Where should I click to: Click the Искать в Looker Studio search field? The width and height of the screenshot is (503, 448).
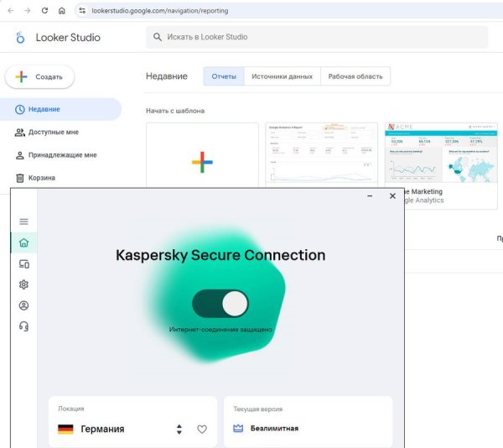click(x=317, y=37)
